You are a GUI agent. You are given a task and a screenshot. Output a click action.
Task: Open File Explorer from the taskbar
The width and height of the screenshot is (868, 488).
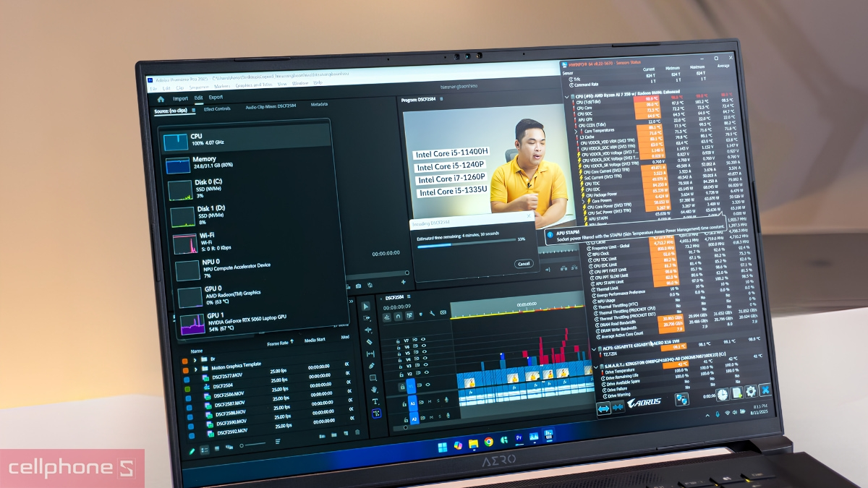(x=474, y=442)
